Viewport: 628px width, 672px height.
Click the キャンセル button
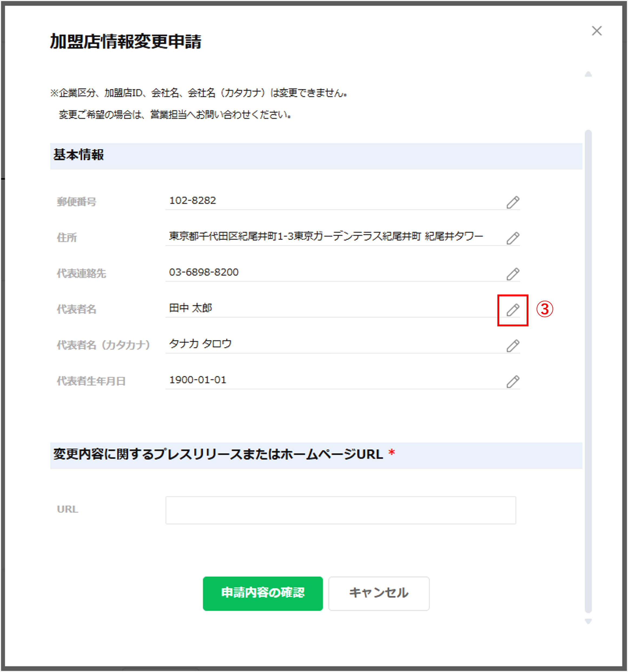tap(379, 593)
